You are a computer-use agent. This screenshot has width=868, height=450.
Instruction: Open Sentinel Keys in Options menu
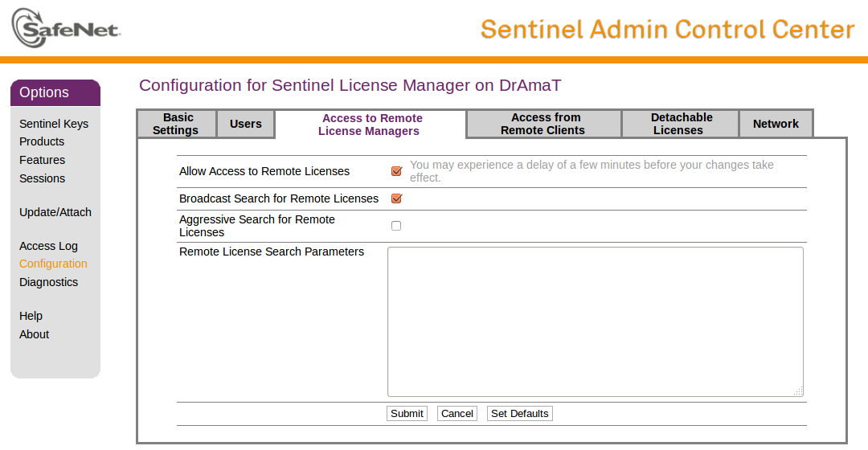(54, 124)
